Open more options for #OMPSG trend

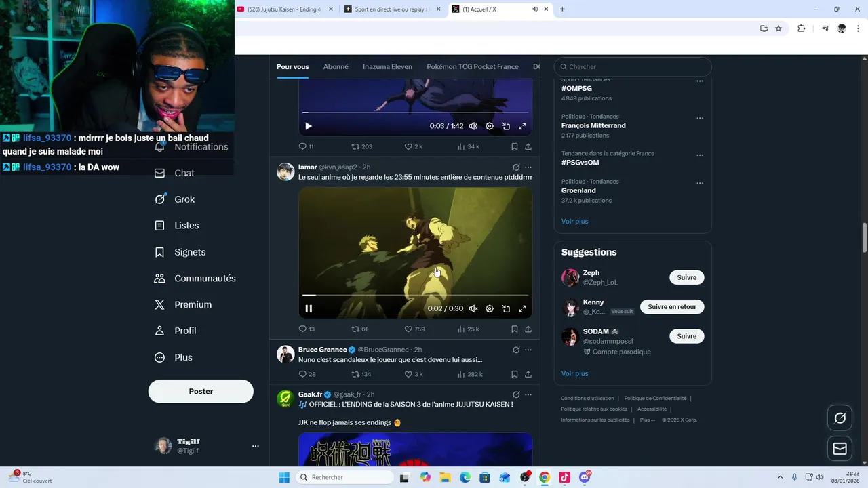(x=700, y=81)
